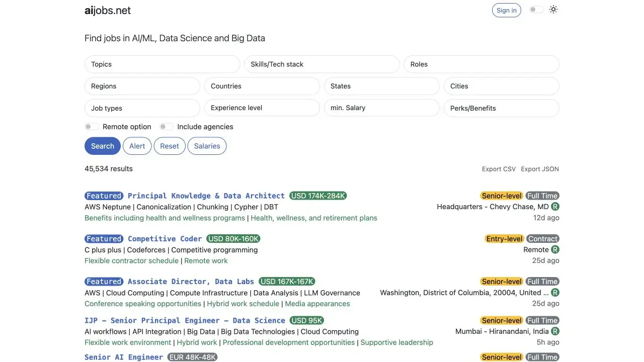Go to aijobs.net home logo
The width and height of the screenshot is (644, 362).
click(108, 11)
